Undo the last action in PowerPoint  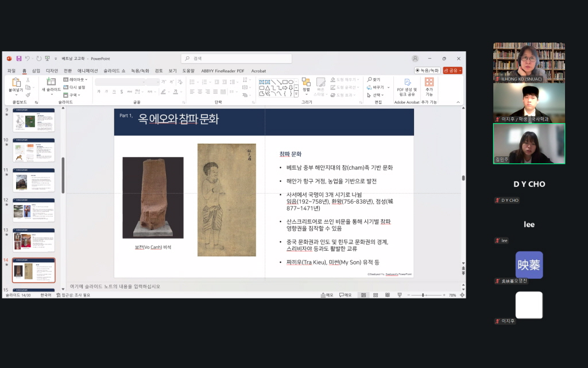(27, 59)
